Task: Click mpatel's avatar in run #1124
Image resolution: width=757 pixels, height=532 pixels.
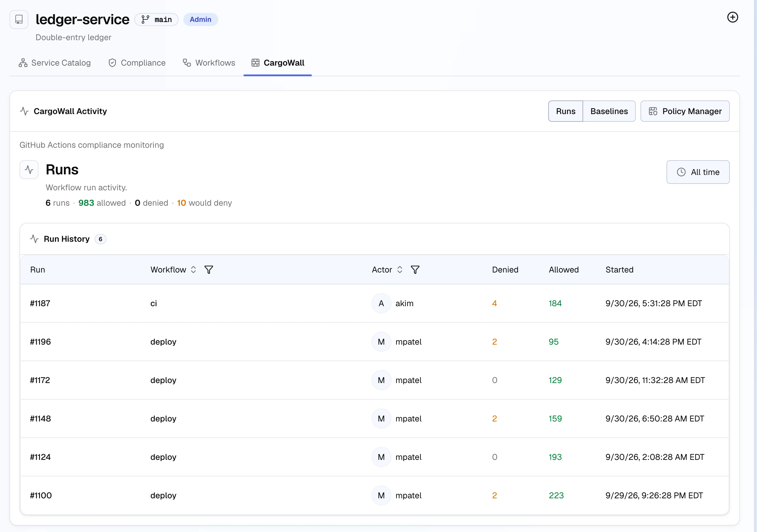Action: 381,457
